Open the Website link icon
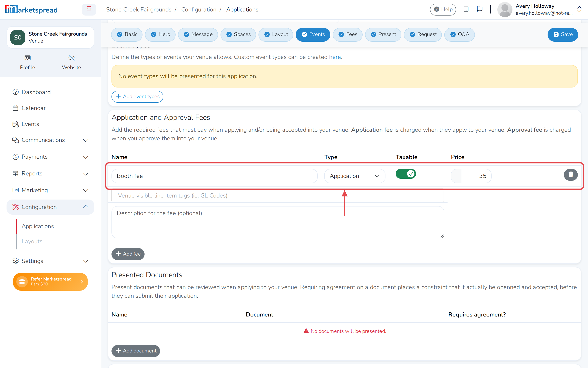Screen dimensions: 588x368 (71, 62)
